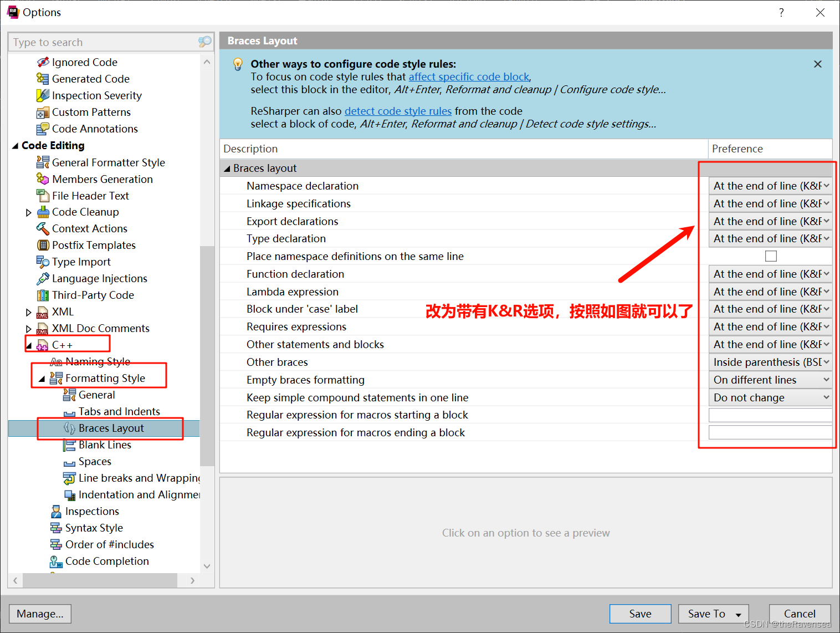Dismiss the code style tip banner
Image resolution: width=840 pixels, height=633 pixels.
[x=817, y=64]
